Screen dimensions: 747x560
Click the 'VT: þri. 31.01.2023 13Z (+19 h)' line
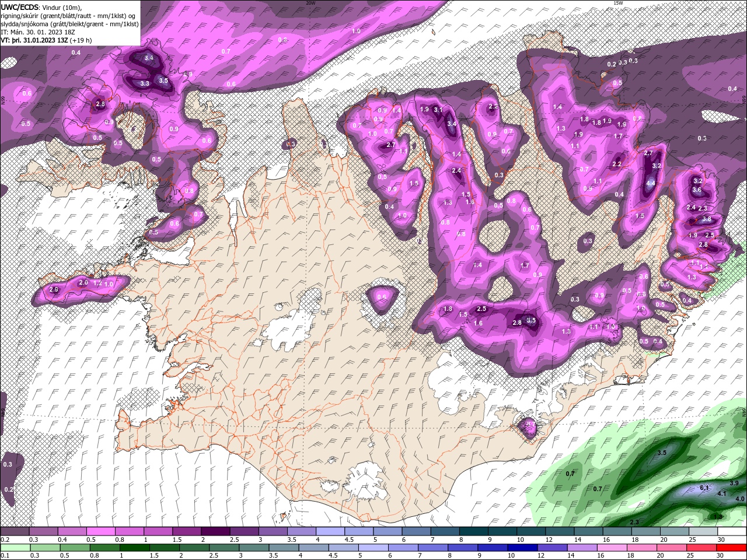(46, 40)
